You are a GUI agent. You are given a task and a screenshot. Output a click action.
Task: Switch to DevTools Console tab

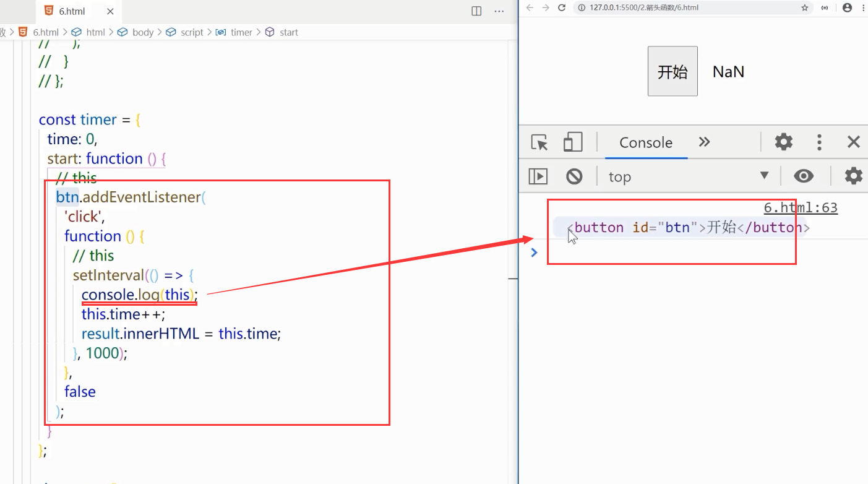point(646,142)
